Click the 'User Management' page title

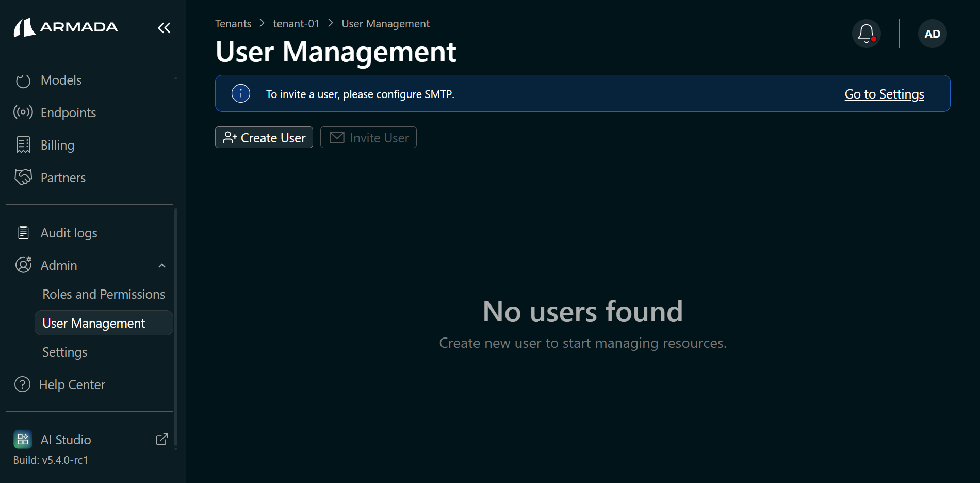pyautogui.click(x=336, y=52)
